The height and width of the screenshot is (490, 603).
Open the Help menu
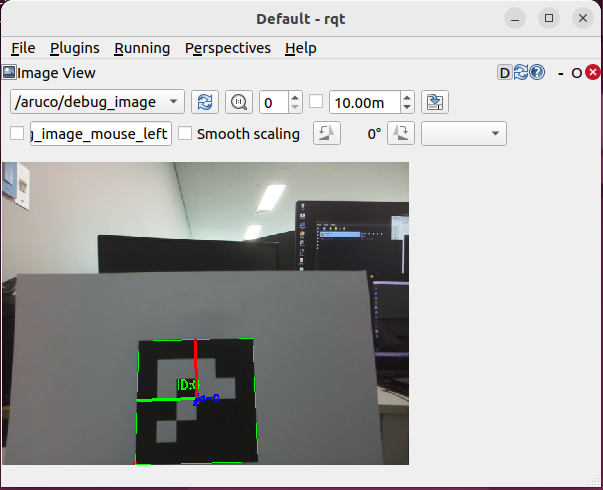pyautogui.click(x=301, y=48)
